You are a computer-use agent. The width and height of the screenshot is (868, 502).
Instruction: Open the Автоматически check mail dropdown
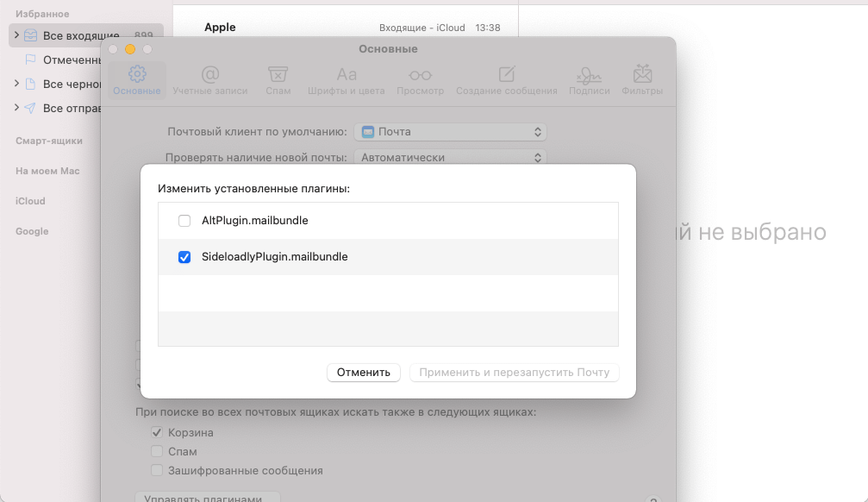[451, 158]
